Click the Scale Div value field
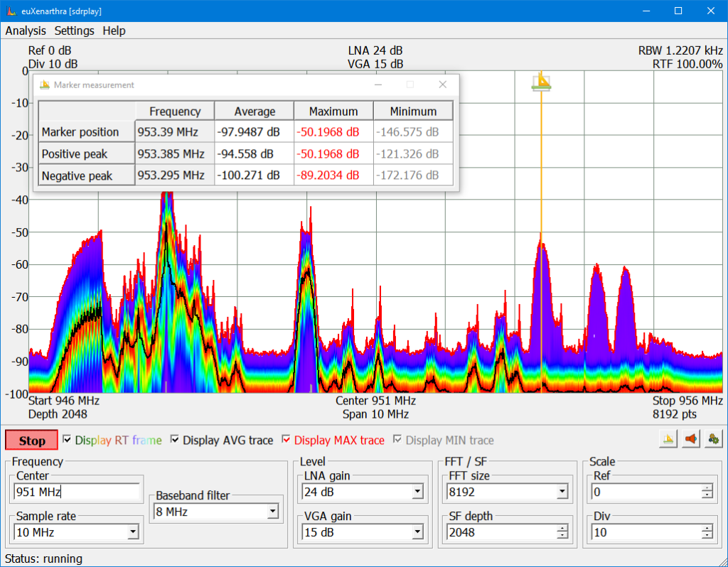The image size is (728, 567). click(x=647, y=532)
